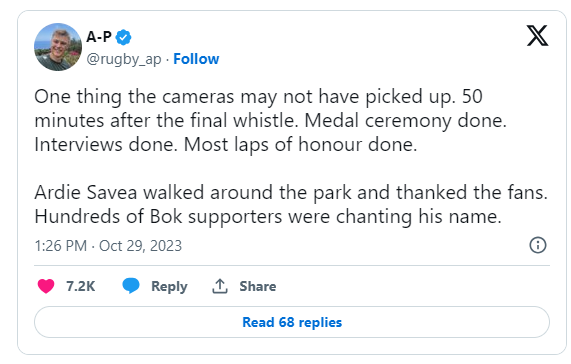Viewport: 571px width, 364px height.
Task: Like the tweet with the pink heart icon
Action: (46, 286)
